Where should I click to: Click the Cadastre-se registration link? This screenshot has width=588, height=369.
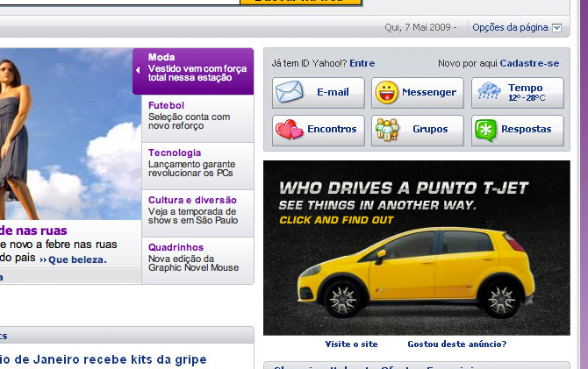529,63
